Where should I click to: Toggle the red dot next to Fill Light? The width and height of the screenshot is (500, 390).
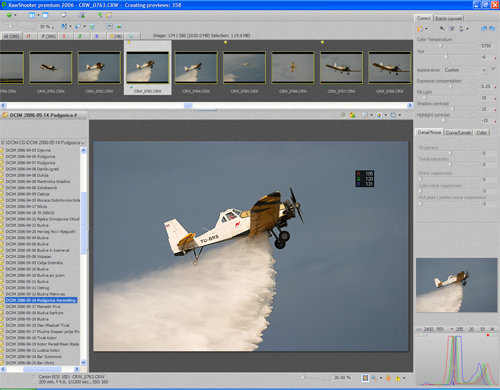495,99
